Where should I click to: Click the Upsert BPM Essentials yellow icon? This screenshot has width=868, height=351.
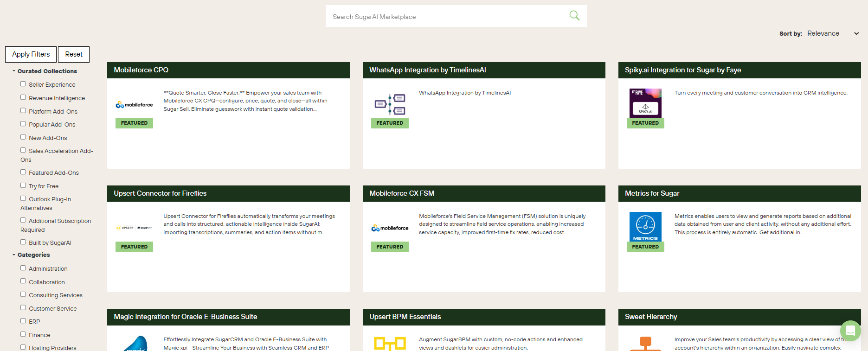[x=390, y=344]
